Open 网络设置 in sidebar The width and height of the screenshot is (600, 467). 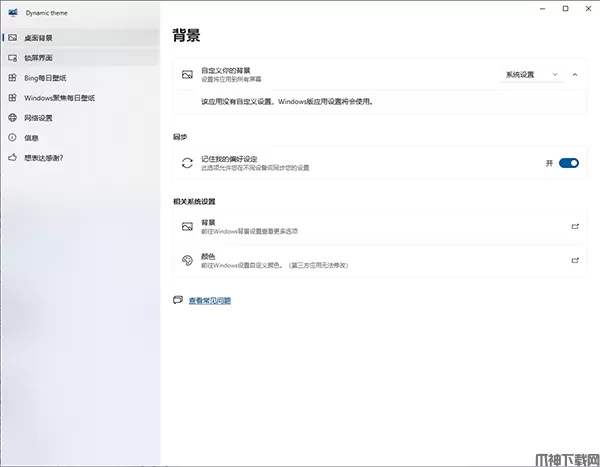(80, 118)
